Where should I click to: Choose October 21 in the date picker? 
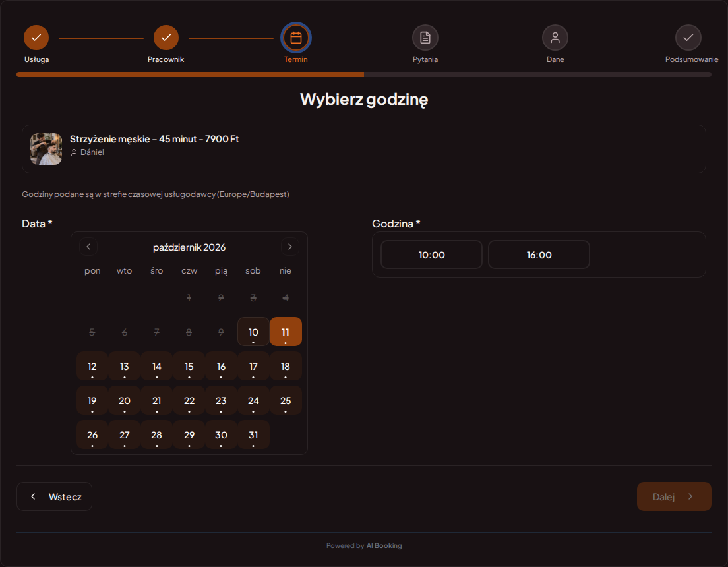(x=156, y=400)
